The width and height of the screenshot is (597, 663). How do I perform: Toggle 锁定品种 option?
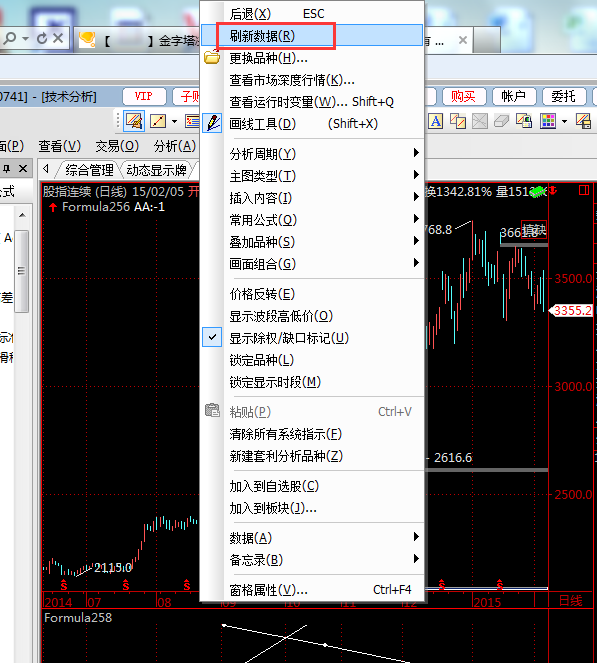pos(312,360)
